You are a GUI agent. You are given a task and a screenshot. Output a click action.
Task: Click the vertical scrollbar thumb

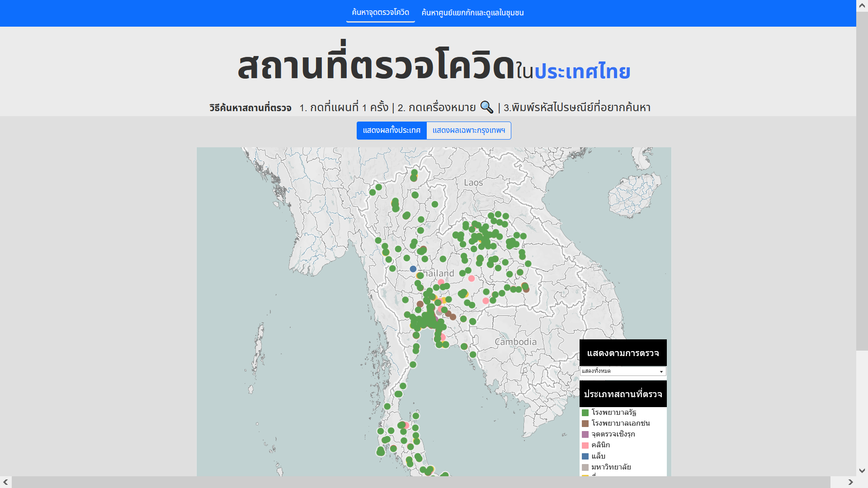pos(862,181)
